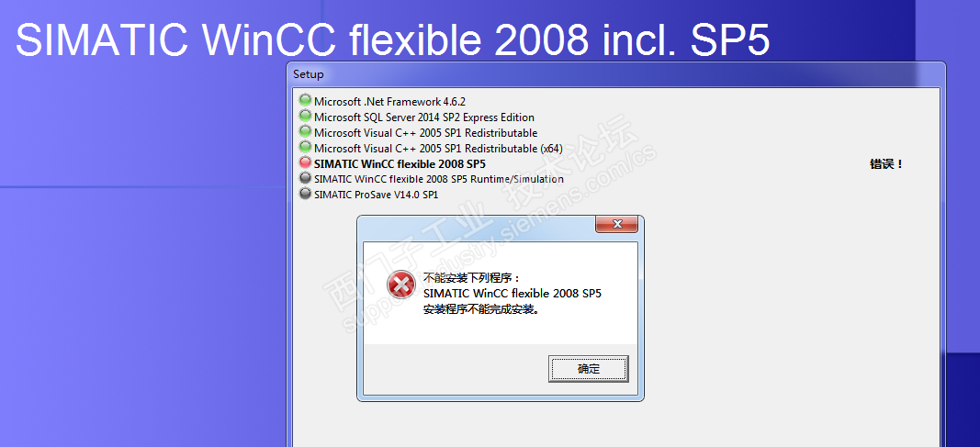Click the red error icon in the dialog

click(400, 286)
